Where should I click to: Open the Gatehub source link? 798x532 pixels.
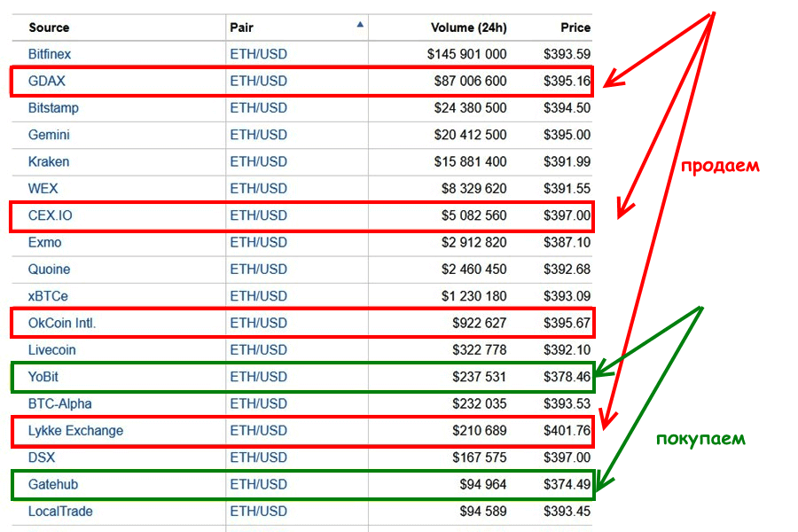[52, 485]
